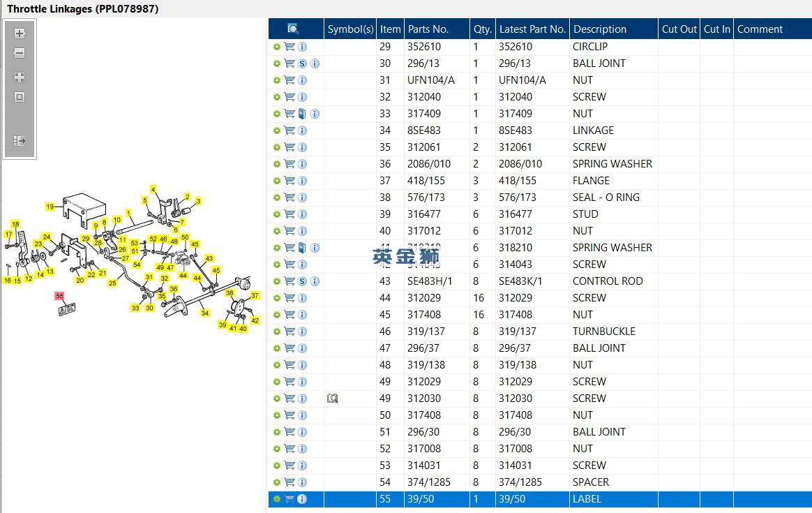
Task: Click the Cut Out column header
Action: coord(679,29)
